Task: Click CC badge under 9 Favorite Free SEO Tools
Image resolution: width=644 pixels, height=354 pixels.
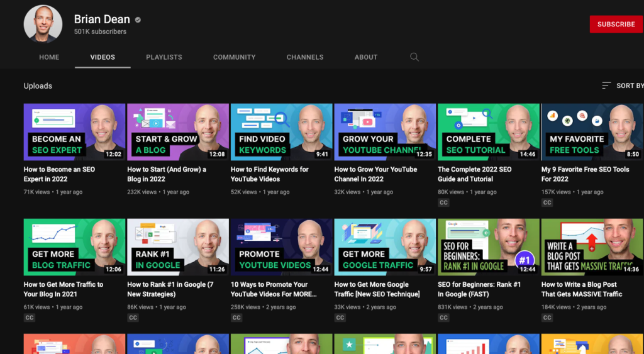Action: (547, 202)
